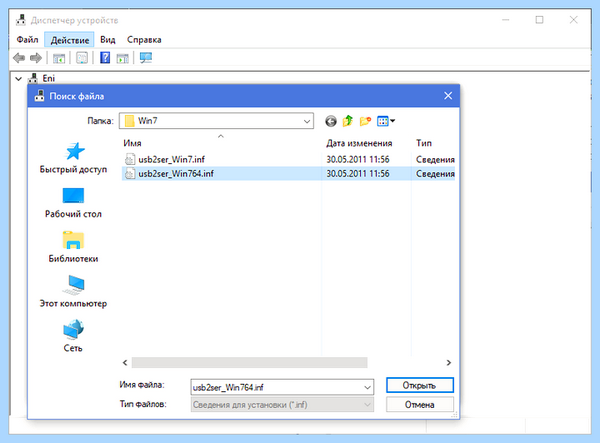This screenshot has width=600, height=443.
Task: Go up one folder level with green arrow
Action: point(347,121)
